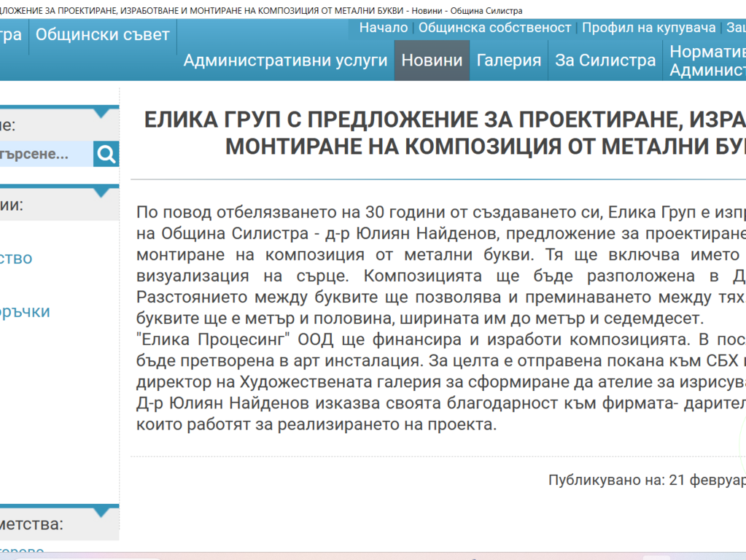Click the article headline "ЕЛИКА ГРУП С ПРЕДЛОЖЕНИЕ…"

pyautogui.click(x=445, y=133)
